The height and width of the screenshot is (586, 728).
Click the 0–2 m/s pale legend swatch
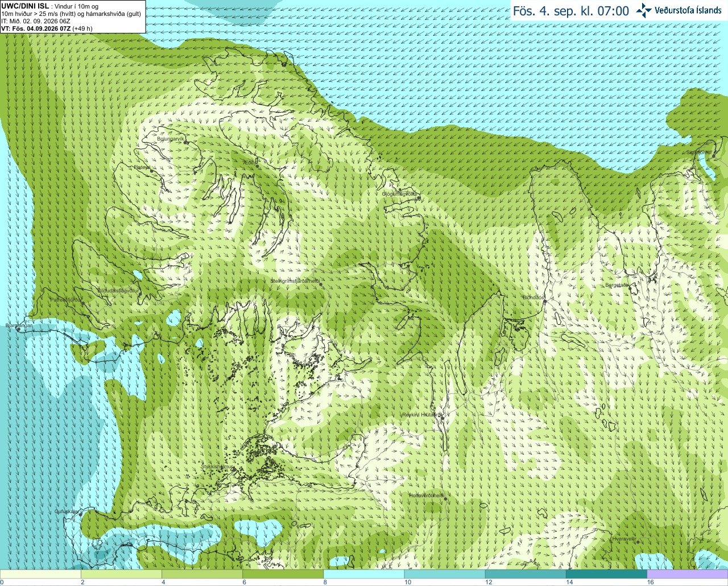[x=40, y=573]
